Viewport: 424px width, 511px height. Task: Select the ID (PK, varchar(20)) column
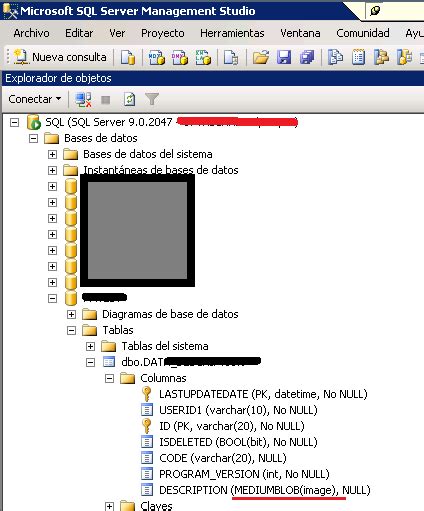pyautogui.click(x=232, y=426)
